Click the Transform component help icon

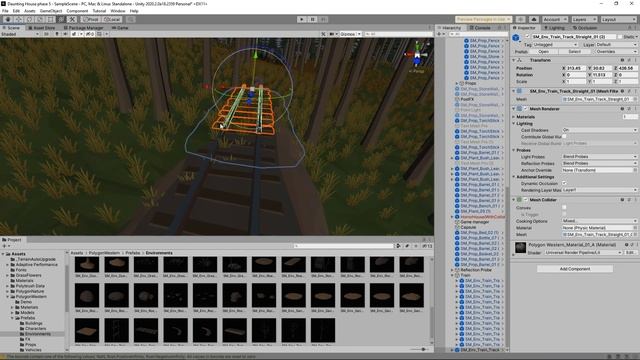tap(622, 60)
